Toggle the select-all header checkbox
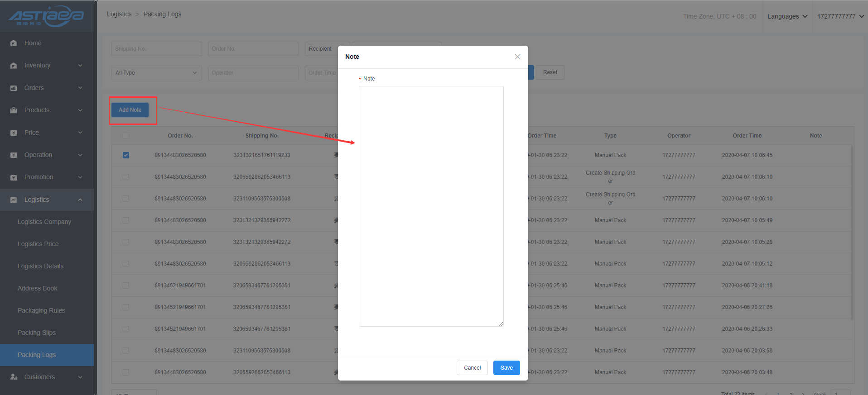 click(x=126, y=136)
